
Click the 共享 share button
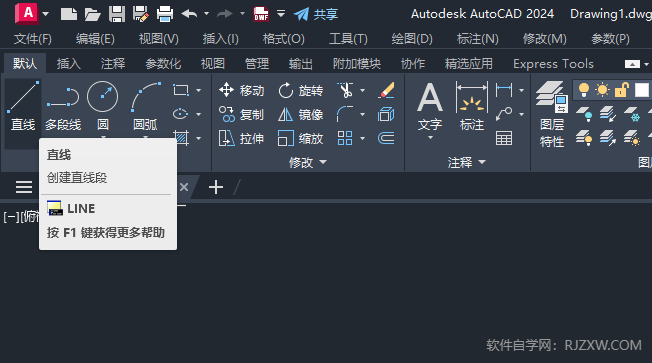[x=316, y=14]
